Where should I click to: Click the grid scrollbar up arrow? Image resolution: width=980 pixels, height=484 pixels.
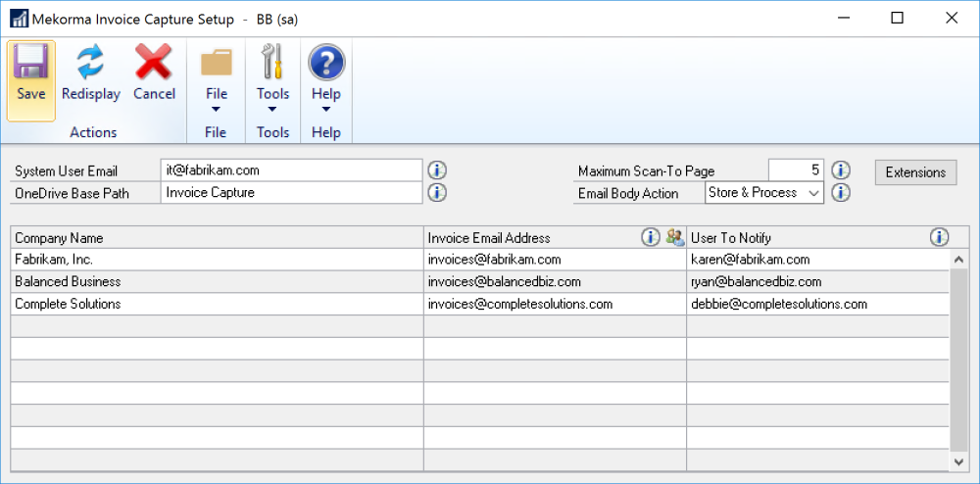pos(958,259)
